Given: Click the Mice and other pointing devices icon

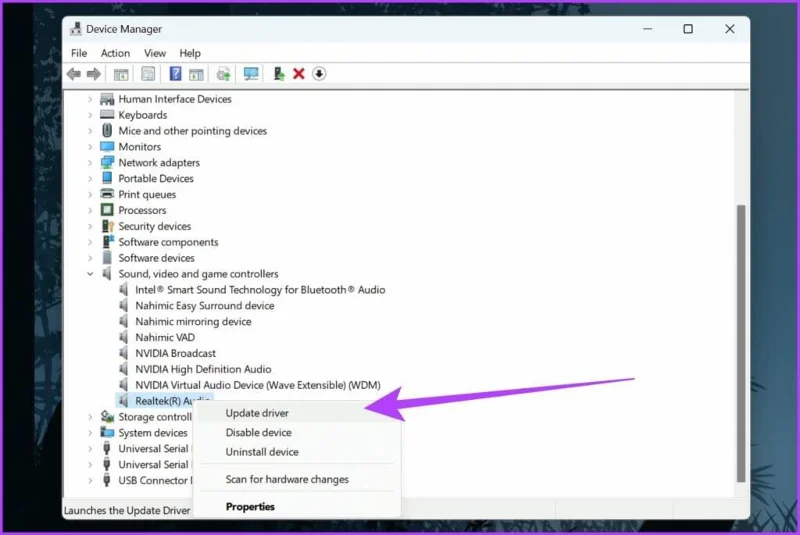Looking at the screenshot, I should point(107,131).
